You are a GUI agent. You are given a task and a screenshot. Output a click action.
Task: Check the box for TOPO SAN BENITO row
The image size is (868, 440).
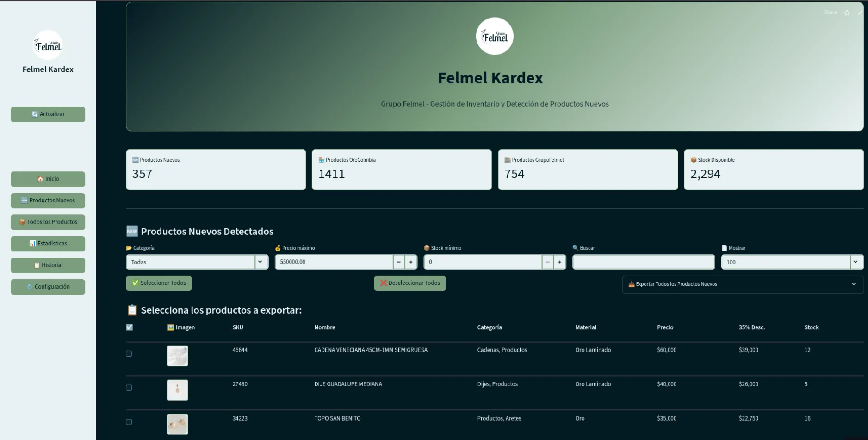tap(129, 422)
